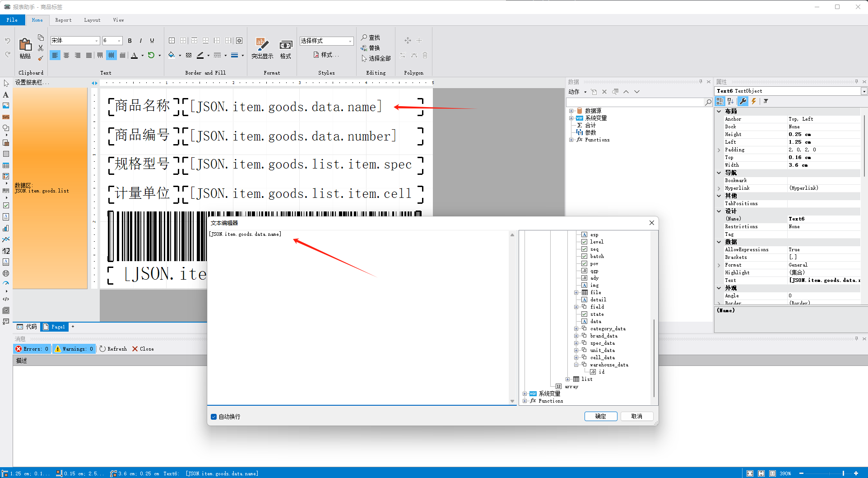This screenshot has height=478, width=868.
Task: Click the Styles (样式...) button
Action: [x=326, y=55]
